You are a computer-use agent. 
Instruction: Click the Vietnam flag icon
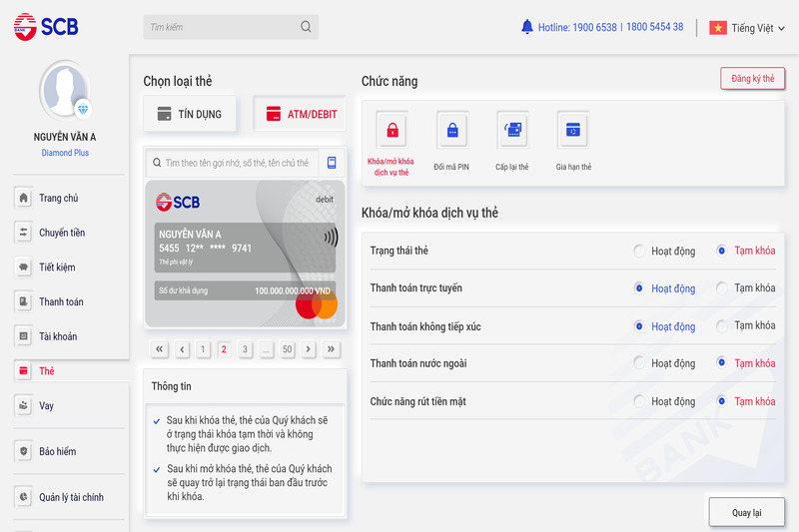coord(718,28)
